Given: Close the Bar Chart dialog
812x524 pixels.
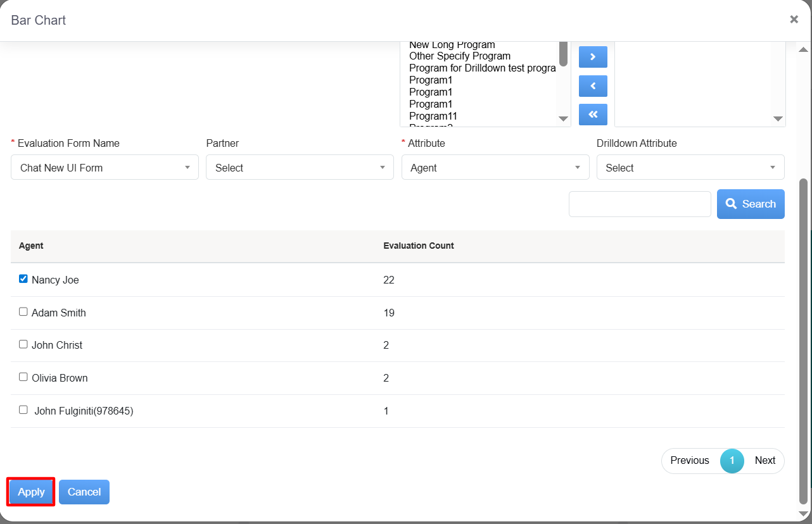Looking at the screenshot, I should pos(794,20).
